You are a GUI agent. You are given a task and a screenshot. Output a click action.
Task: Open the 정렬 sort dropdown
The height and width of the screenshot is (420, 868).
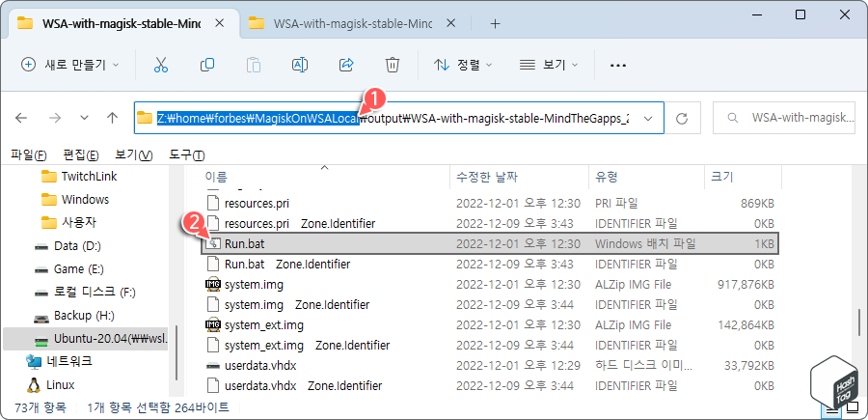(x=463, y=65)
